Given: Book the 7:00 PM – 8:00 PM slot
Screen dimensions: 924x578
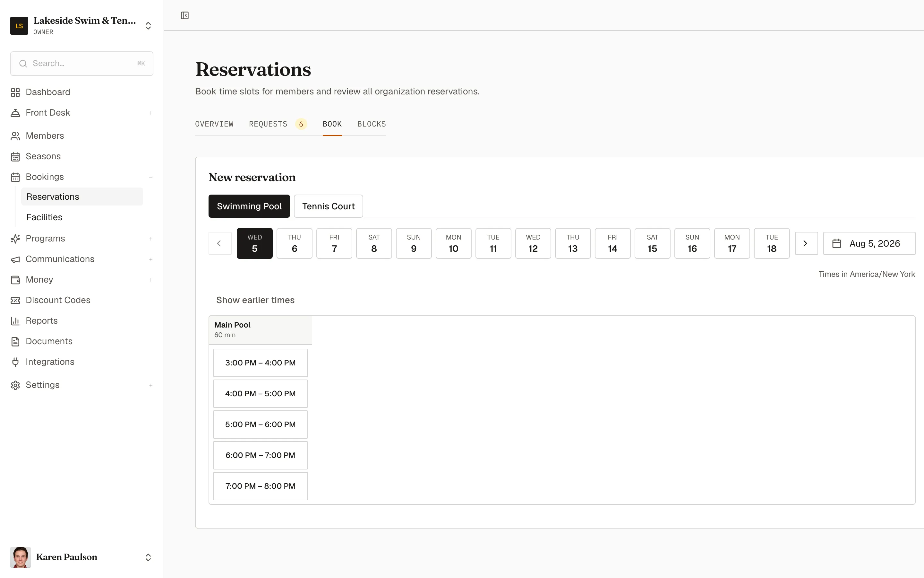Looking at the screenshot, I should 261,486.
